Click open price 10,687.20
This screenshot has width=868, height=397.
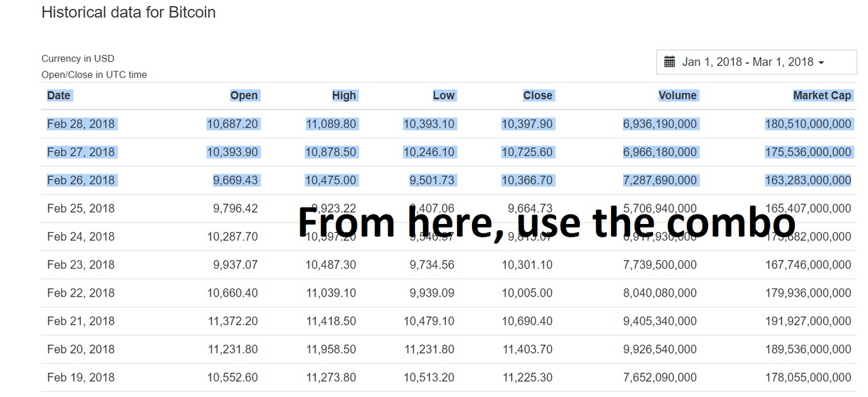(x=233, y=124)
